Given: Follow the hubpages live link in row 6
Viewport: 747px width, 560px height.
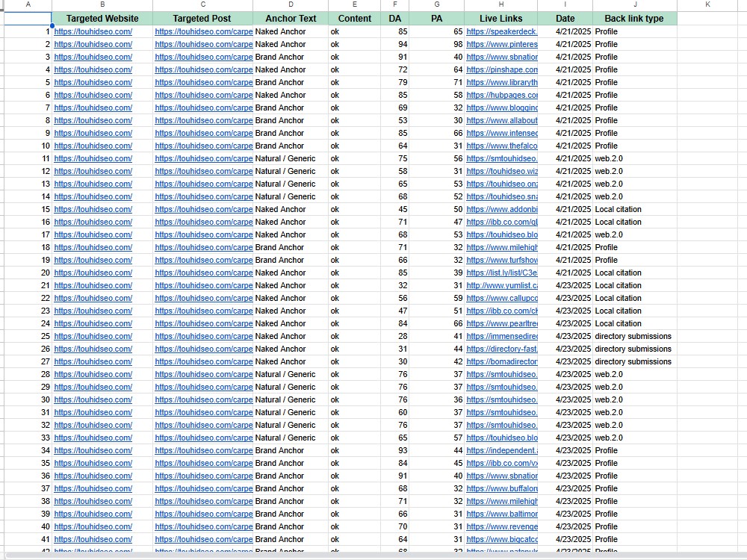Looking at the screenshot, I should 499,95.
